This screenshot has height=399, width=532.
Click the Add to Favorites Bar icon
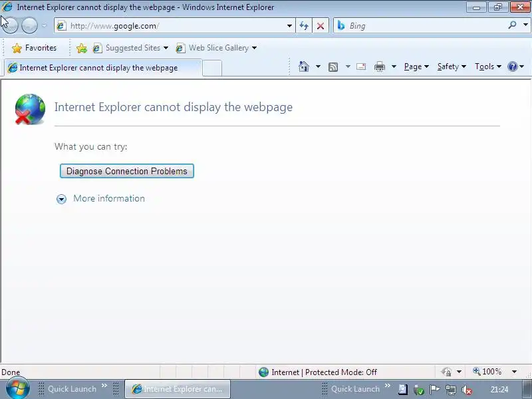click(x=81, y=48)
